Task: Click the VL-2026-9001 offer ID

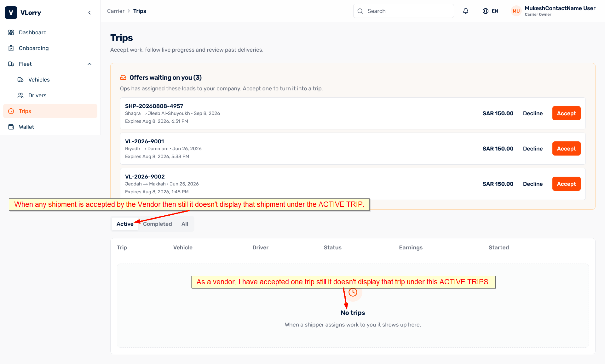Action: coord(145,141)
